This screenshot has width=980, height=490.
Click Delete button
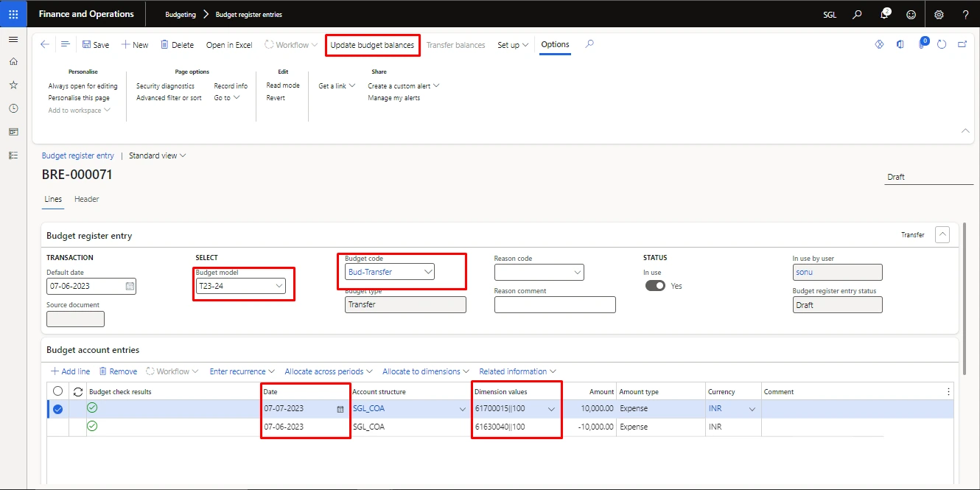pos(177,45)
